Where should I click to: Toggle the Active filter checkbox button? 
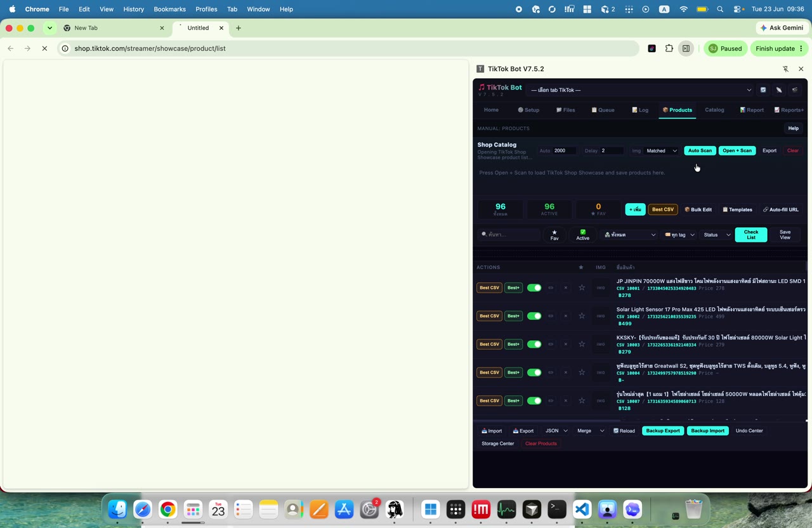click(582, 235)
